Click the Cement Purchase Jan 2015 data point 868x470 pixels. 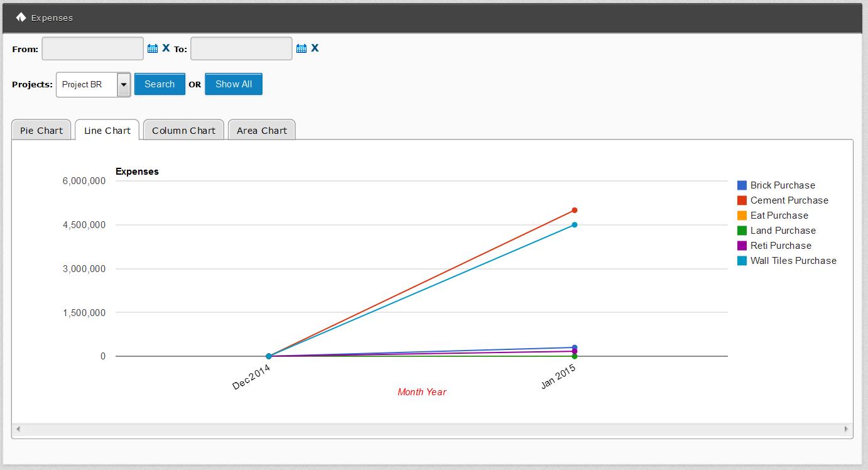[575, 210]
